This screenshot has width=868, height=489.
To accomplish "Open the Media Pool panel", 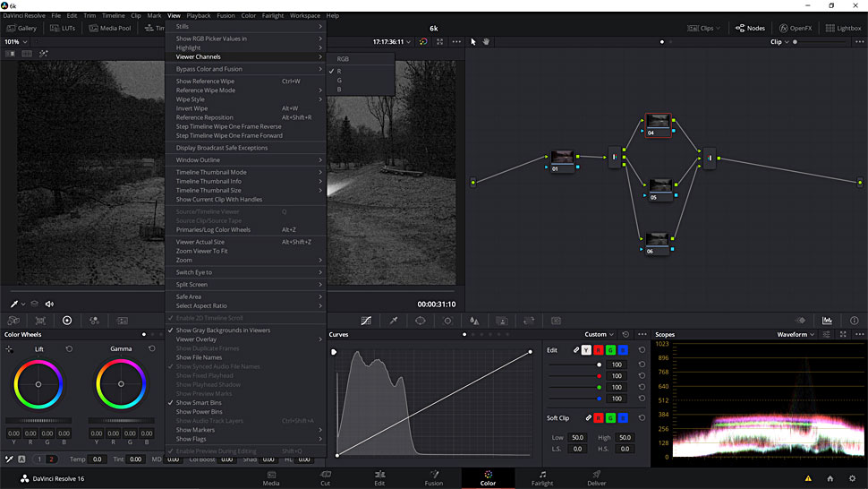I will 109,28.
